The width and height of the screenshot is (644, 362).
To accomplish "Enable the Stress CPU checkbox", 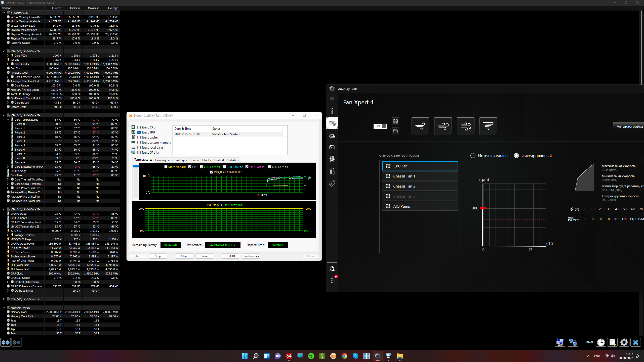I will point(139,127).
